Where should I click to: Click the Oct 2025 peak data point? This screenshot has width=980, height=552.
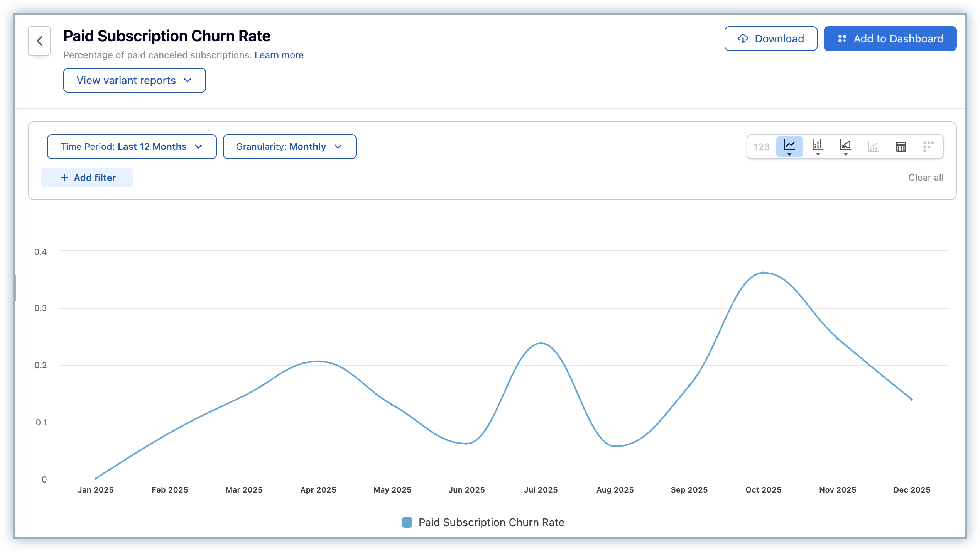[x=763, y=273]
